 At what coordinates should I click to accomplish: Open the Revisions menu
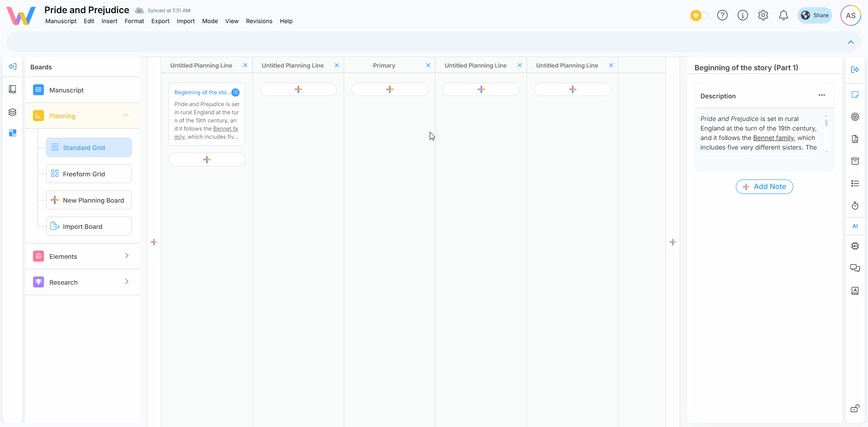[x=259, y=21]
